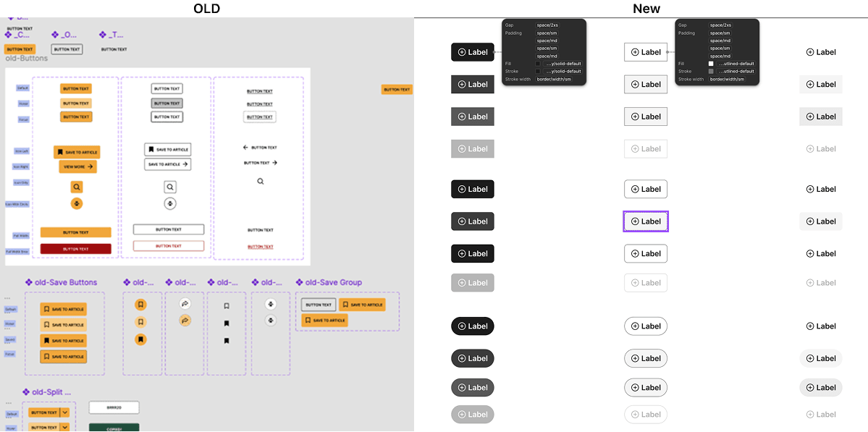868x432 pixels.
Task: Click the orange-tinted circular share icon button
Action: [x=185, y=321]
